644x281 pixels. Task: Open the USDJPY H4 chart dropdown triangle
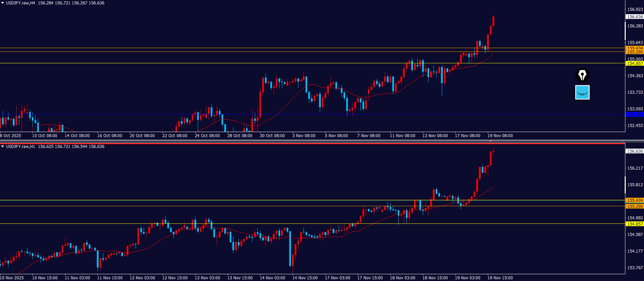3,3
